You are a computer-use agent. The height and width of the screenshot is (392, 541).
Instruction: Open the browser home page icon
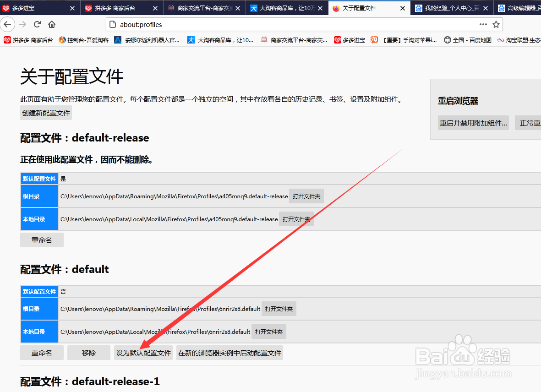point(51,24)
